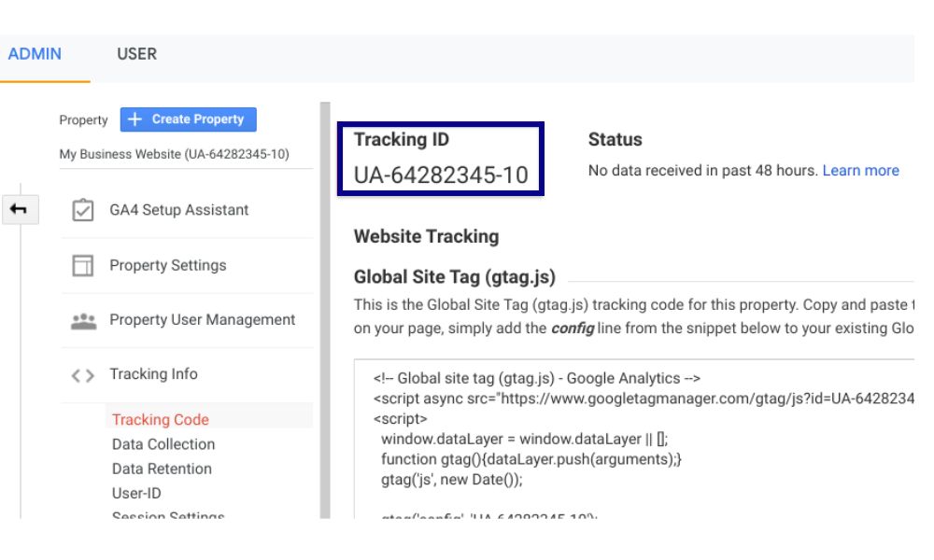Viewport: 934px width, 560px height.
Task: Click the Status heading
Action: click(616, 139)
